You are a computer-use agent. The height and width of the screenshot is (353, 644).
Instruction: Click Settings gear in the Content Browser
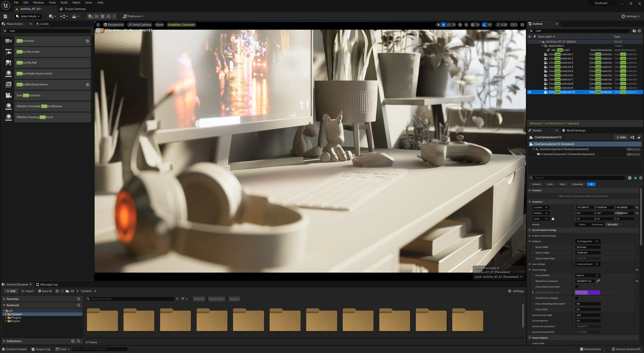516,291
